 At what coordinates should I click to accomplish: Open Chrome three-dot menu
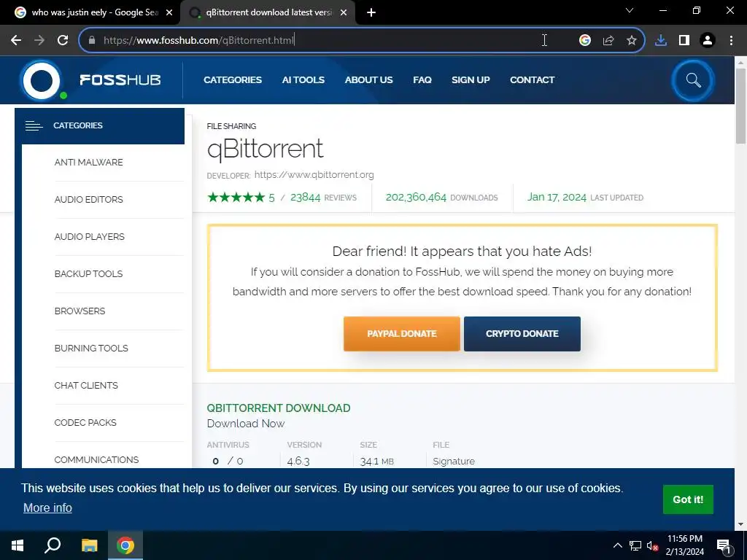point(731,41)
